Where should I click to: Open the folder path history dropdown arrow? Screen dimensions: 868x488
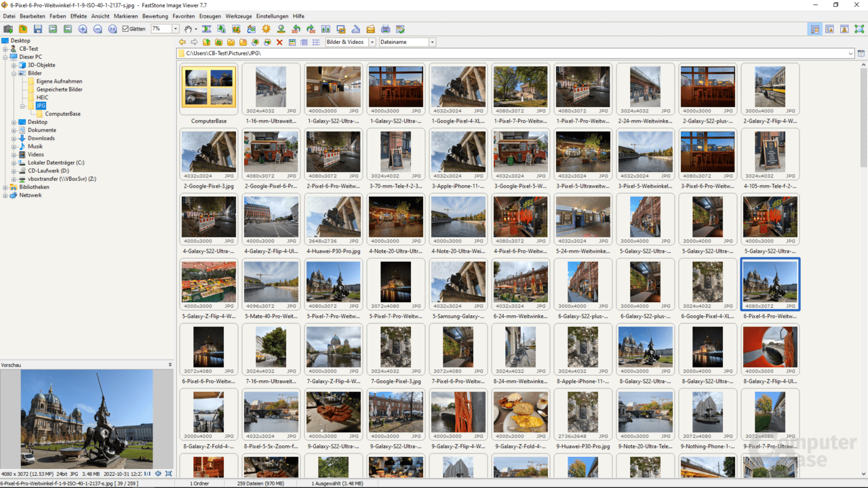tap(850, 54)
